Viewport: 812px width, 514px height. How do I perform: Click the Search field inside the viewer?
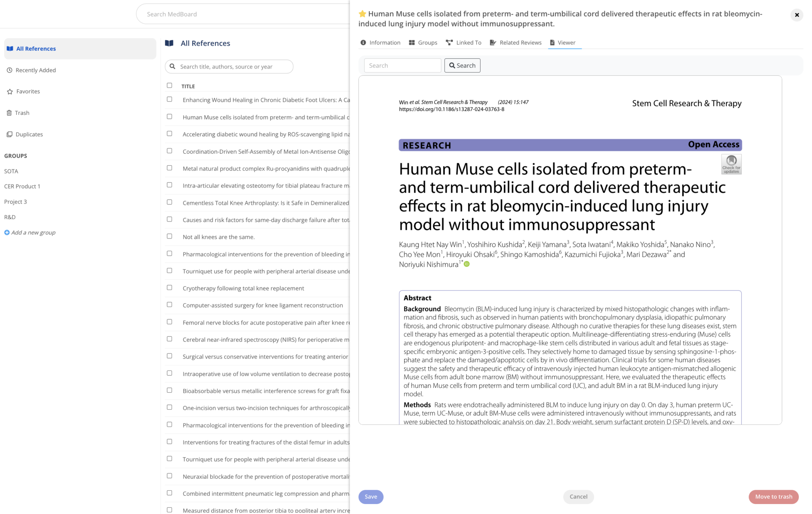click(x=402, y=65)
